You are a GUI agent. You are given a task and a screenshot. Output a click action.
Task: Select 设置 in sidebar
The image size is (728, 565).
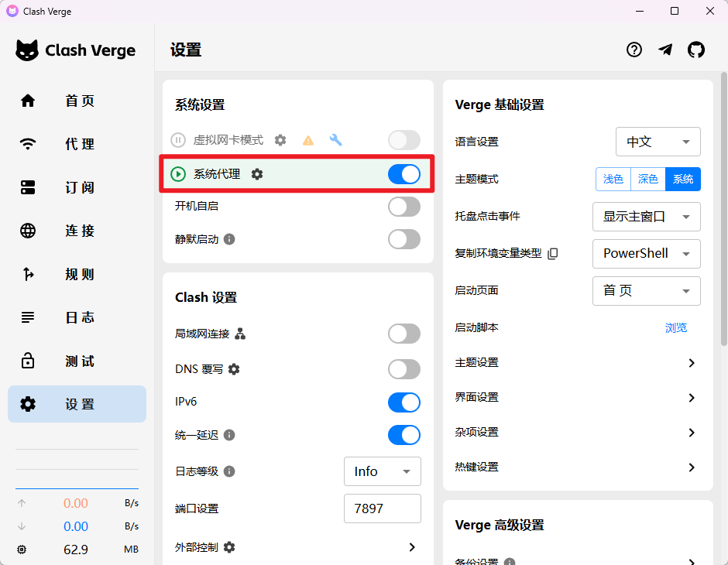[x=77, y=404]
